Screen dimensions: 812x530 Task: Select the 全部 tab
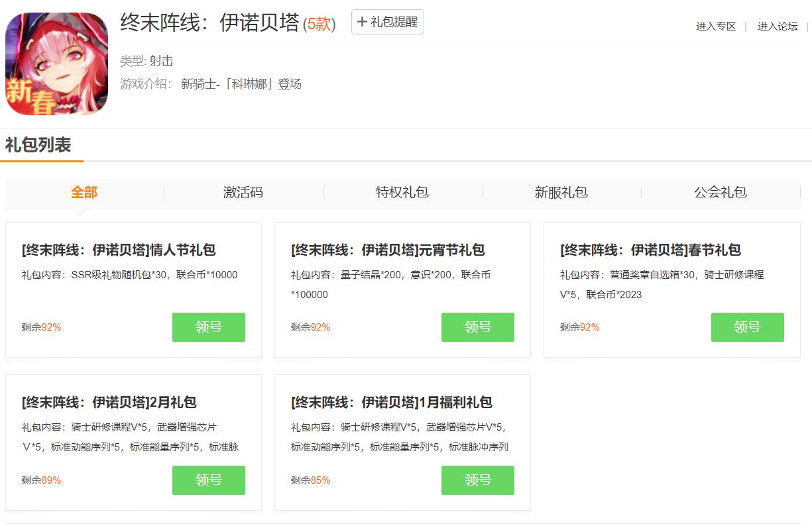tap(84, 192)
